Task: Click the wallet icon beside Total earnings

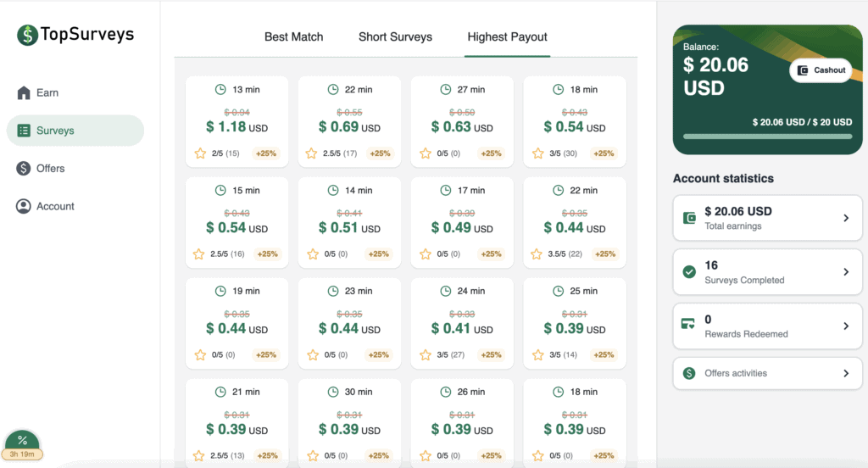Action: pos(689,218)
